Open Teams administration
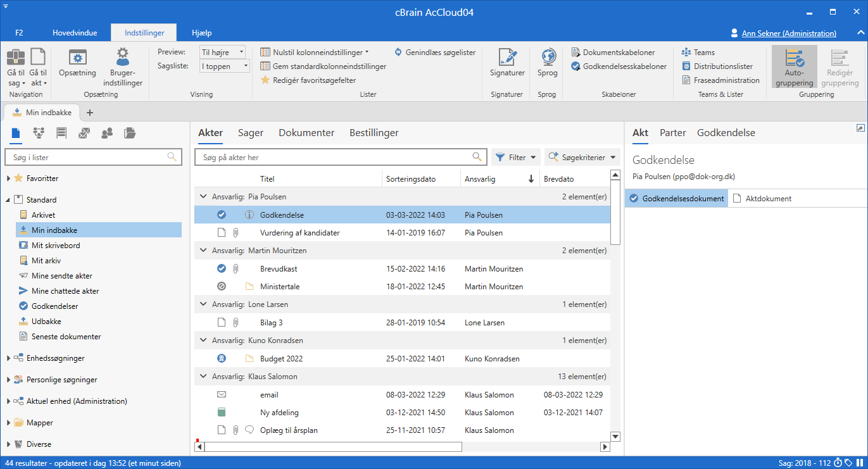 [x=698, y=53]
